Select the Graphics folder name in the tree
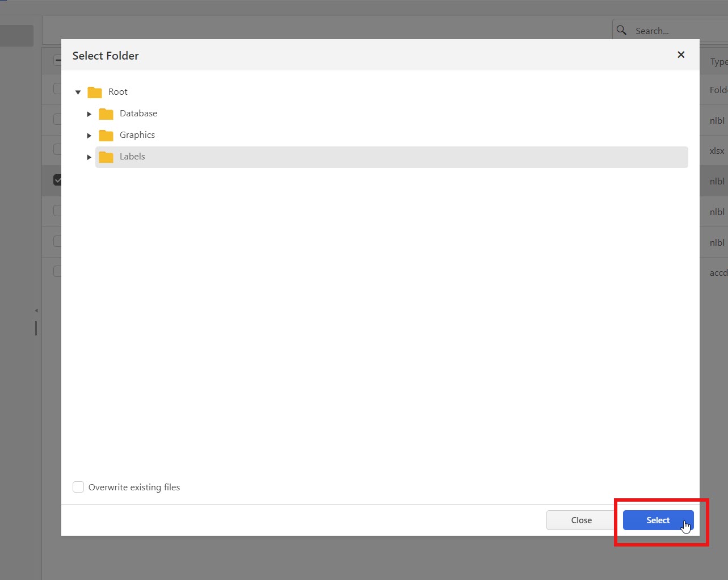The image size is (728, 580). click(137, 135)
